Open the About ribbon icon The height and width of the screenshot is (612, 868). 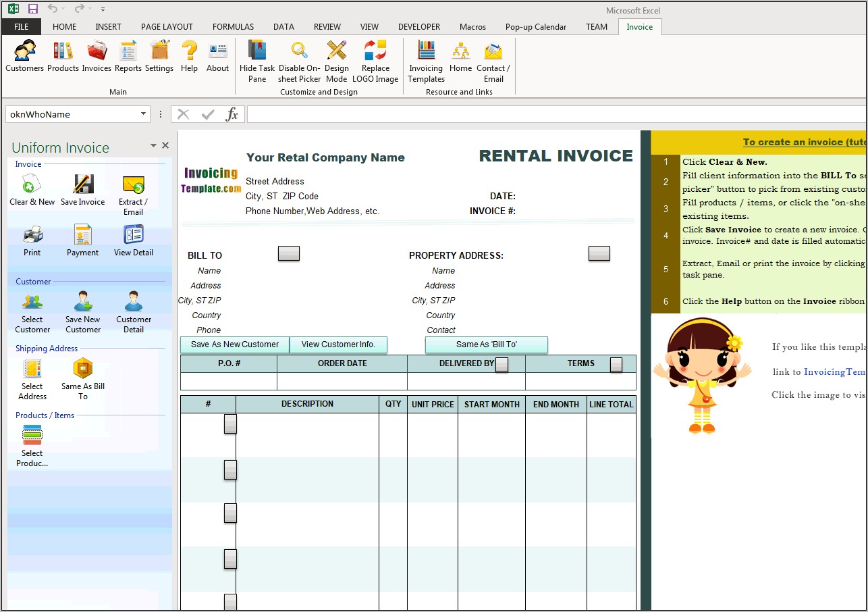217,56
